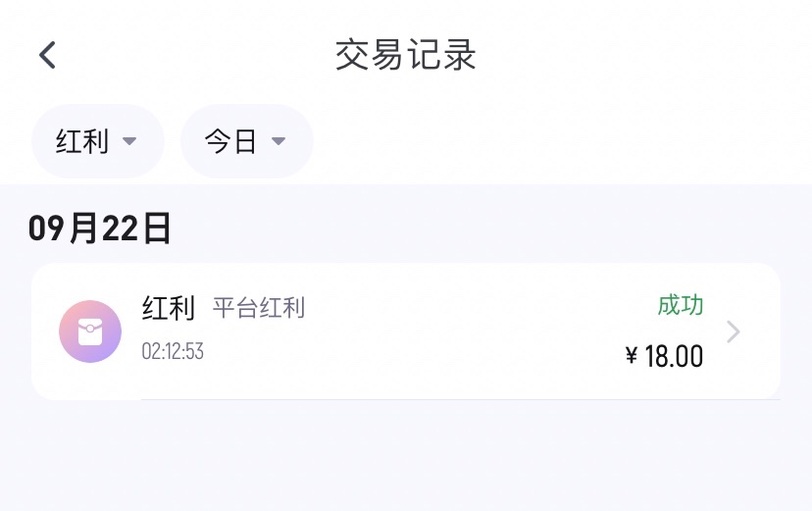Screen dimensions: 812x511
Task: Open the 红利 transaction entry title
Action: coord(169,308)
